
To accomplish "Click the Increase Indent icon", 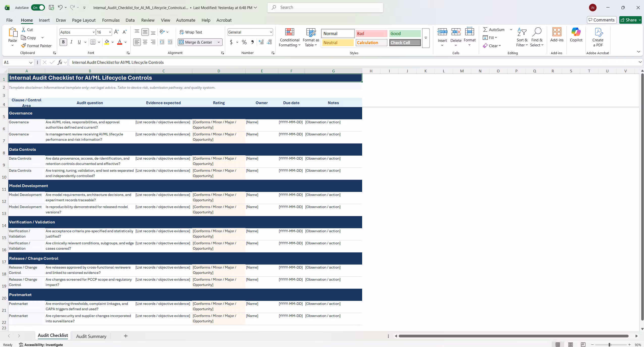I will (170, 42).
